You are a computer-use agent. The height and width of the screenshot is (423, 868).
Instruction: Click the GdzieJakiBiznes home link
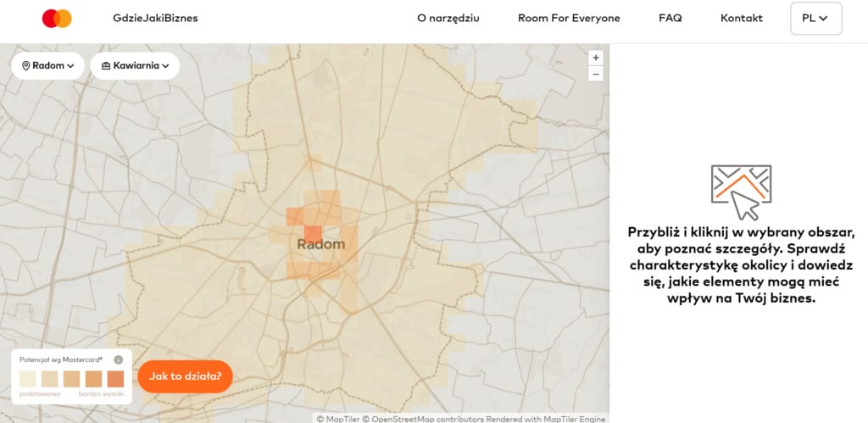pyautogui.click(x=155, y=19)
